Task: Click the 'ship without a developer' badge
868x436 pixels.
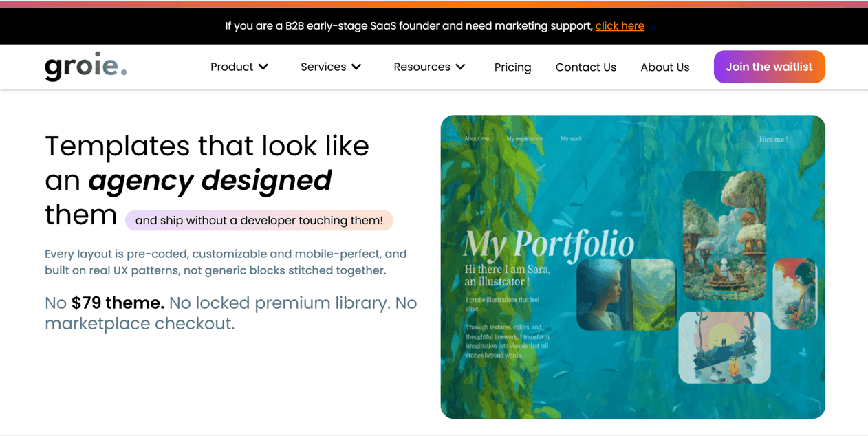Action: tap(259, 220)
